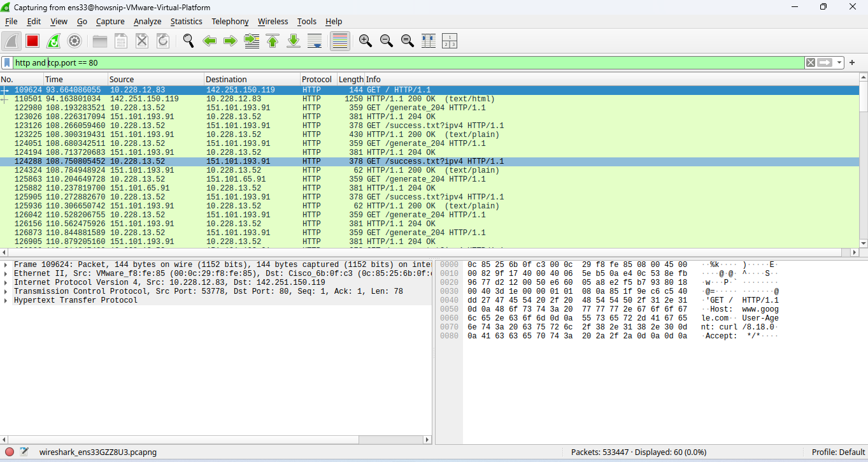Add a display filter button with plus
Image resolution: width=868 pixels, height=462 pixels.
[x=852, y=63]
